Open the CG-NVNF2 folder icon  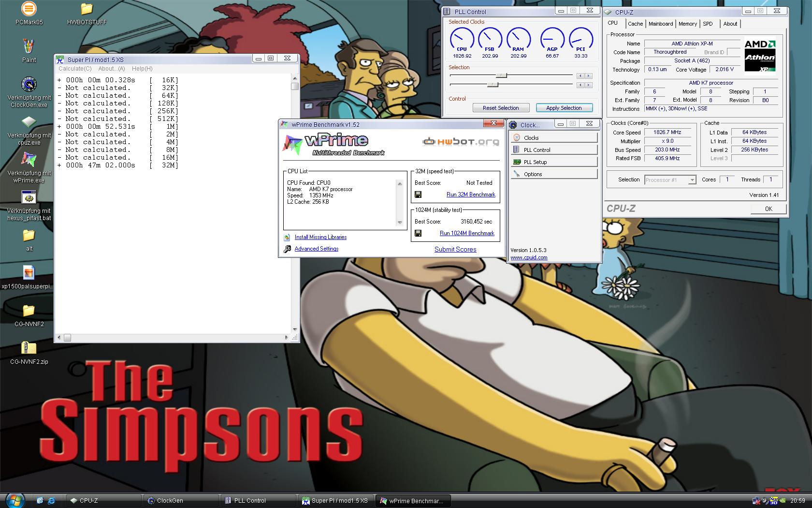coord(29,310)
